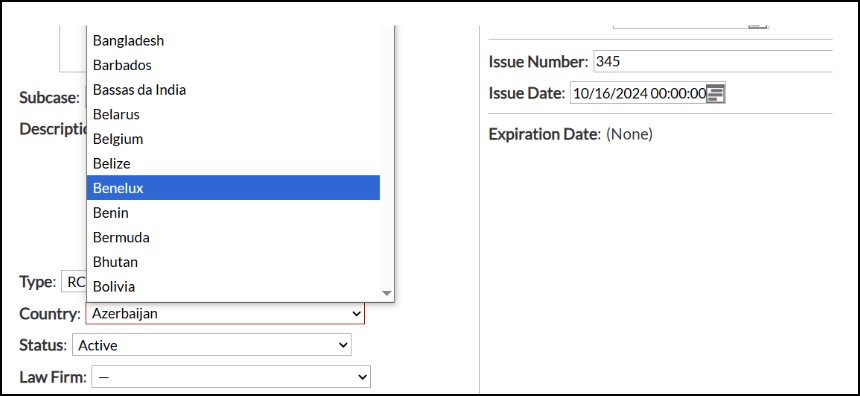860x396 pixels.
Task: Click the list's scroll-down arrow
Action: [x=387, y=293]
